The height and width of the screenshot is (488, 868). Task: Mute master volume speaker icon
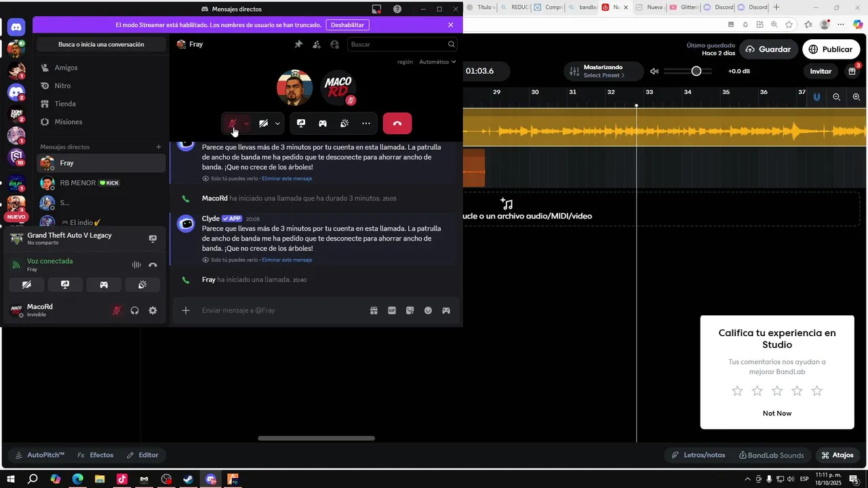[654, 71]
